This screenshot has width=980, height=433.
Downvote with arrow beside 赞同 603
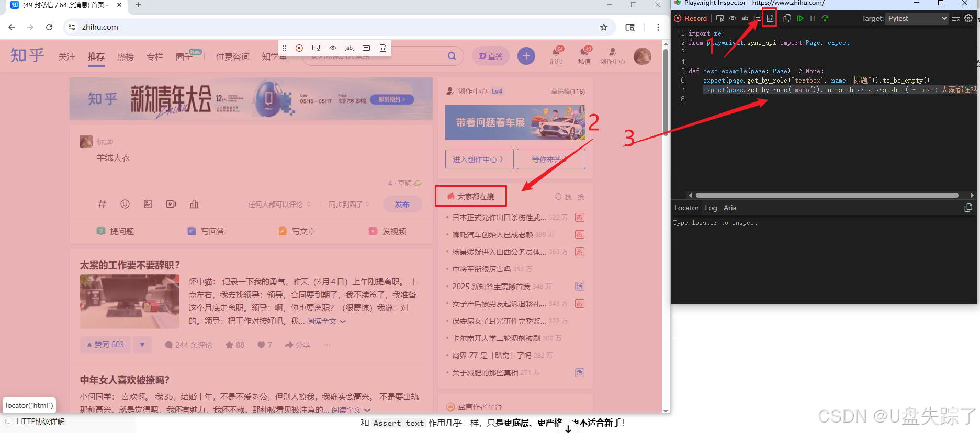point(142,345)
